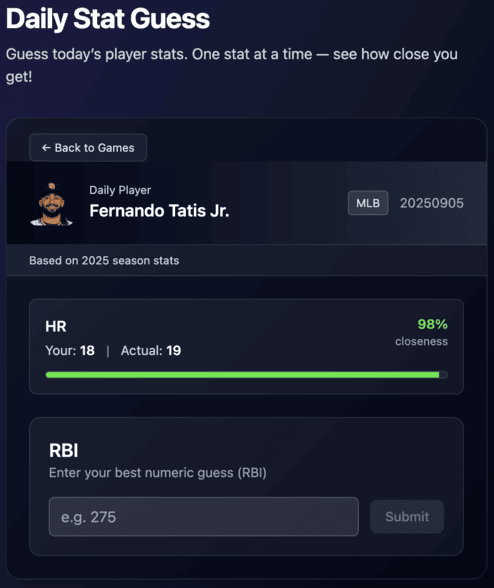Focus the RBI guess input field
The width and height of the screenshot is (494, 588).
pos(204,517)
